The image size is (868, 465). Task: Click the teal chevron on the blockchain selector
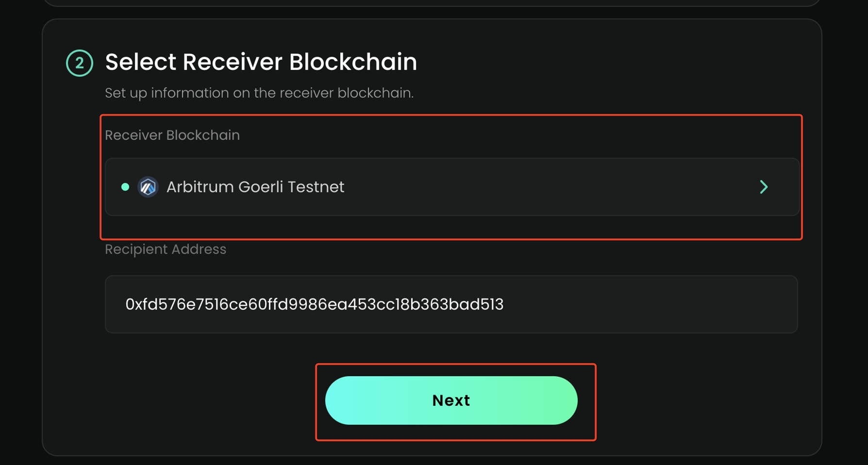(764, 187)
